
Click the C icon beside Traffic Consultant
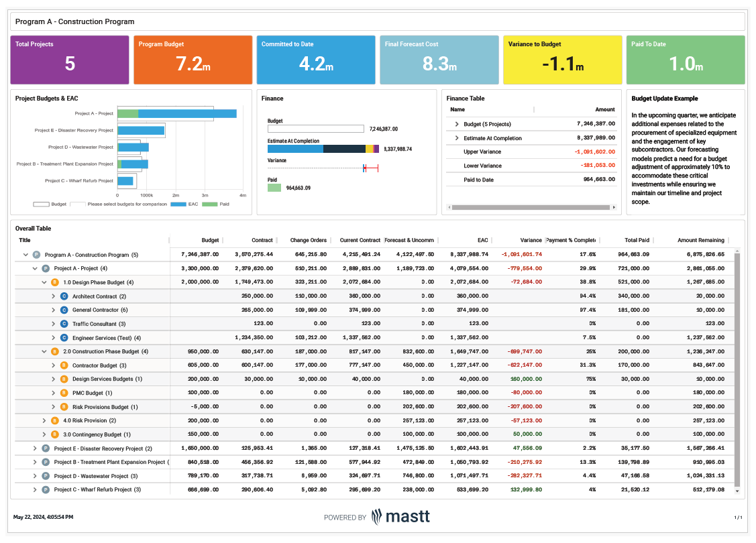[64, 323]
